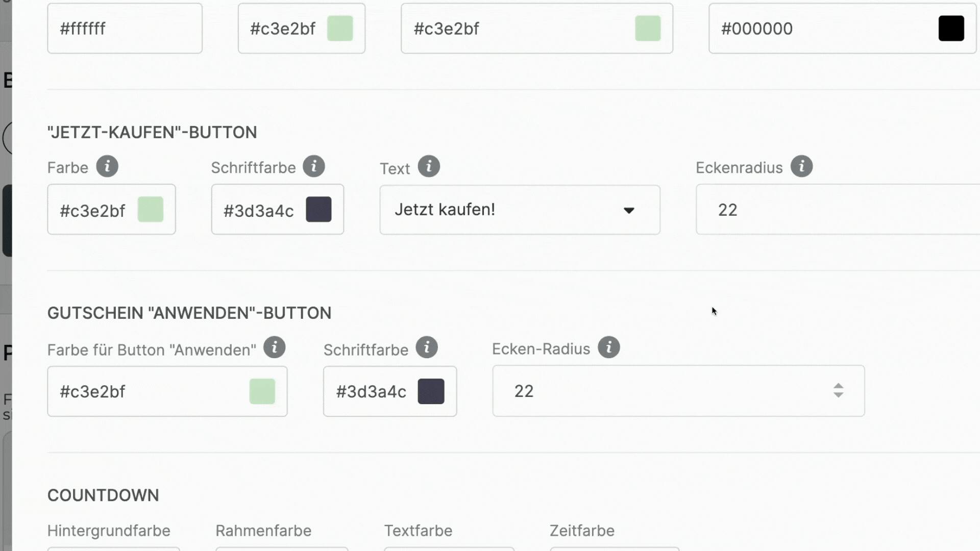This screenshot has height=551, width=980.
Task: Click the black swatch in #000000 field
Action: [x=951, y=29]
